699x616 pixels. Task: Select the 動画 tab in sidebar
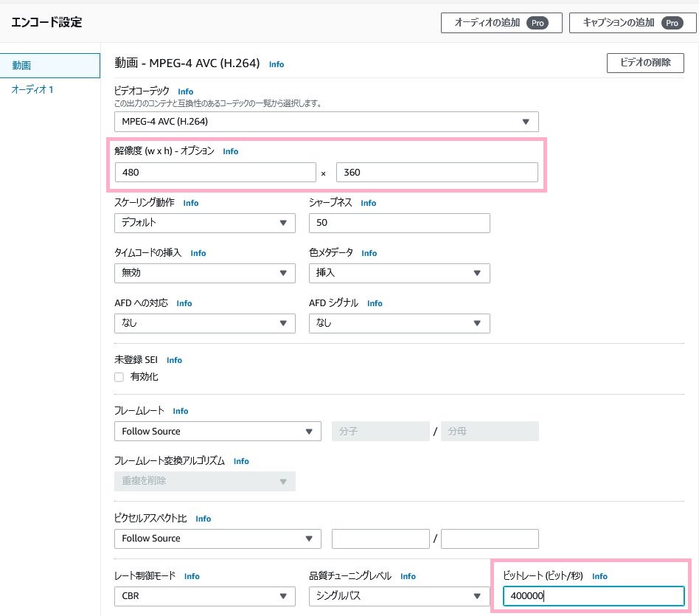click(x=50, y=66)
